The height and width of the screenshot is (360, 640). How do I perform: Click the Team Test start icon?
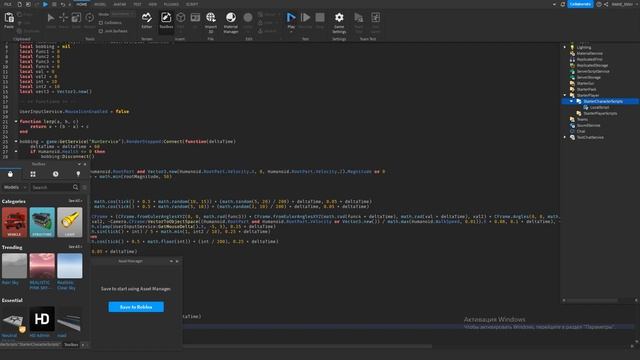point(358,18)
